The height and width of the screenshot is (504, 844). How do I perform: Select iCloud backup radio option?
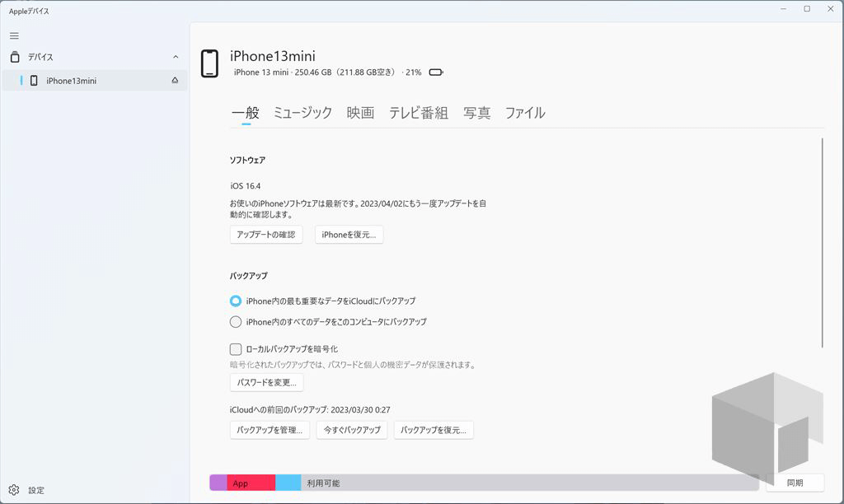coord(236,301)
